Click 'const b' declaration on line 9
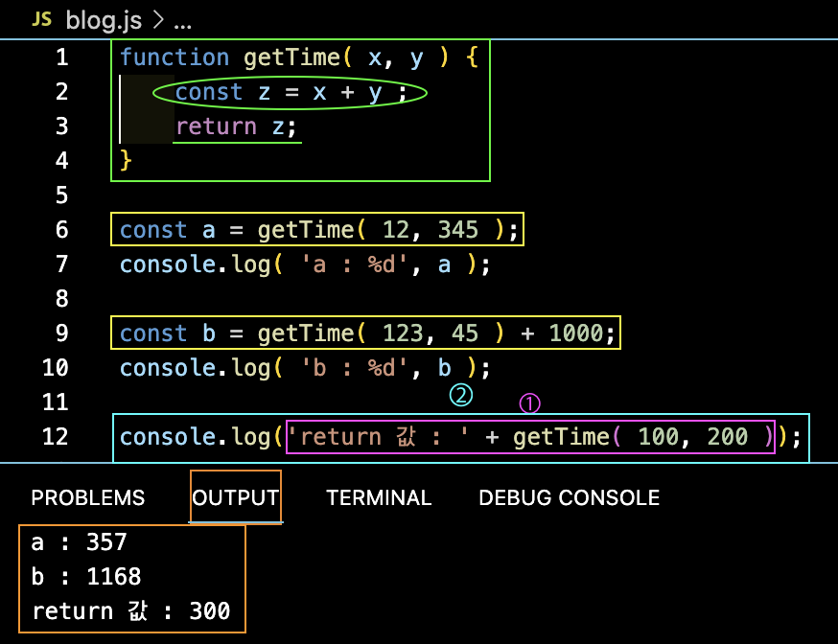The height and width of the screenshot is (644, 838). [167, 333]
